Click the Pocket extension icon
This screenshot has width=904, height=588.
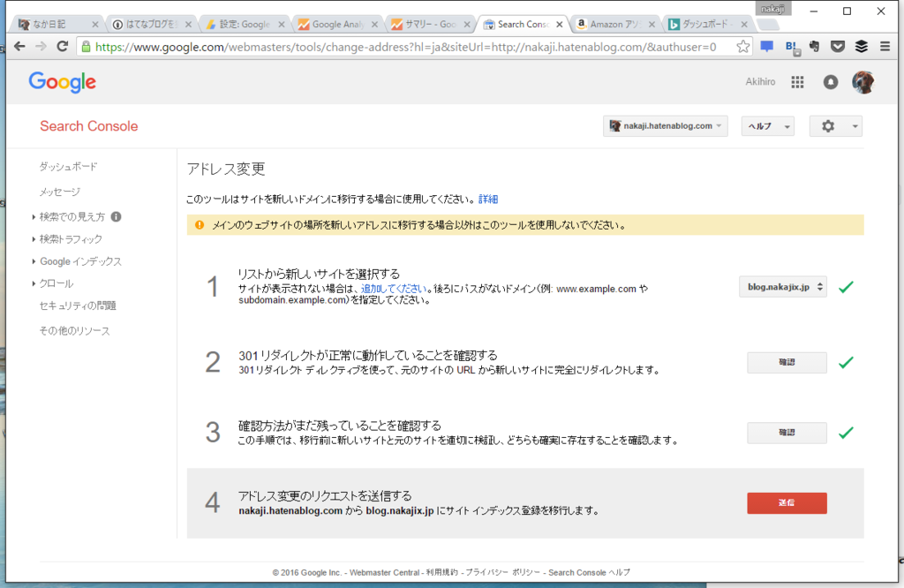[838, 47]
